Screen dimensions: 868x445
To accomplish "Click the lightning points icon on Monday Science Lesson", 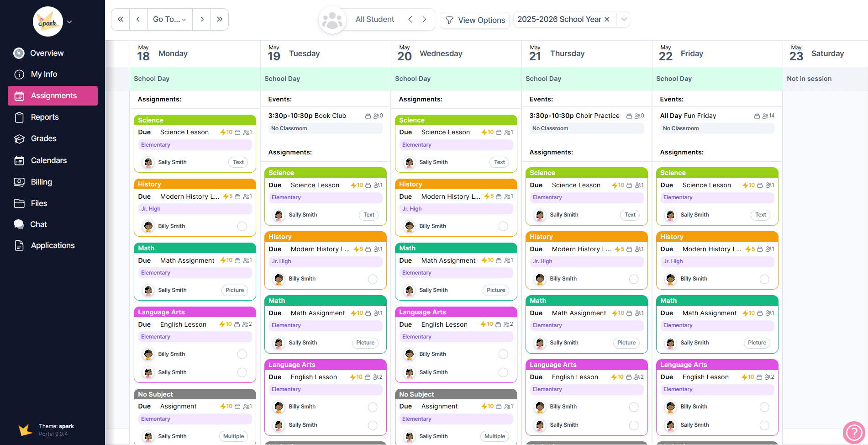I will [x=223, y=132].
